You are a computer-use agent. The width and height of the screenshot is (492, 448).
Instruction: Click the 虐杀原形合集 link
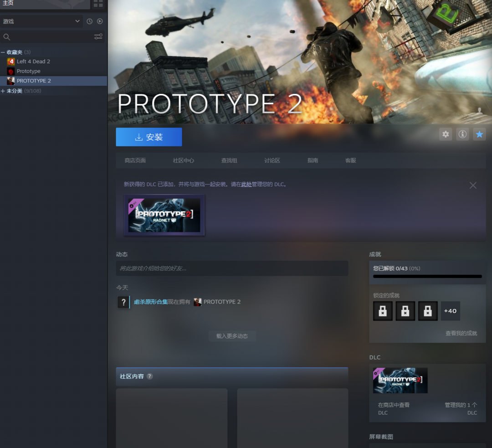coord(151,302)
